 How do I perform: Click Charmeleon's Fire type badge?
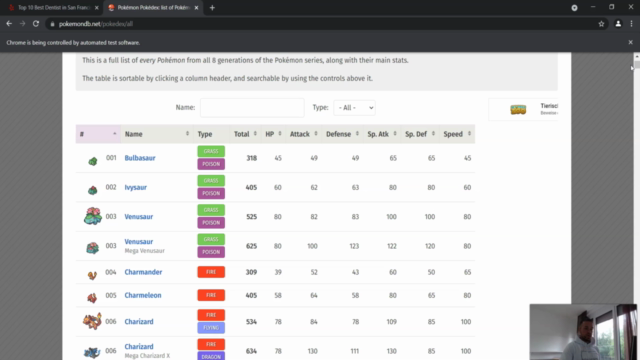pyautogui.click(x=211, y=295)
